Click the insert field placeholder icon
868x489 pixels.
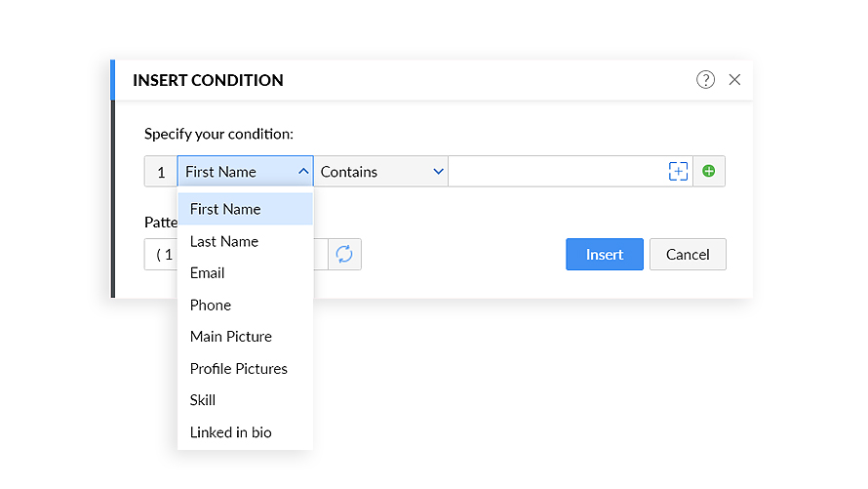click(x=678, y=171)
